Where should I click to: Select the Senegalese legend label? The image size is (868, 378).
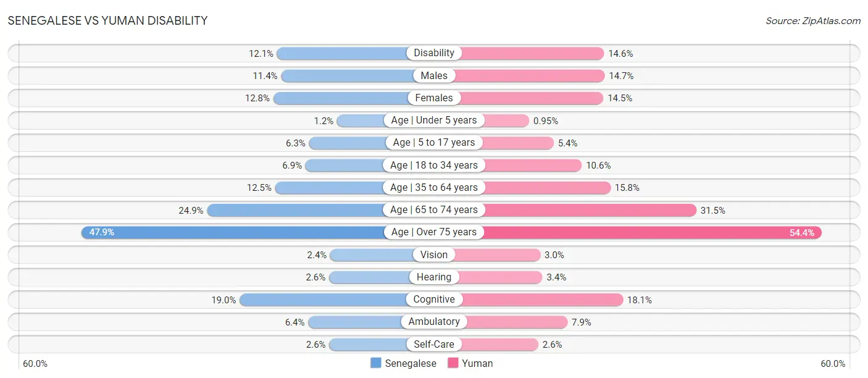(411, 363)
